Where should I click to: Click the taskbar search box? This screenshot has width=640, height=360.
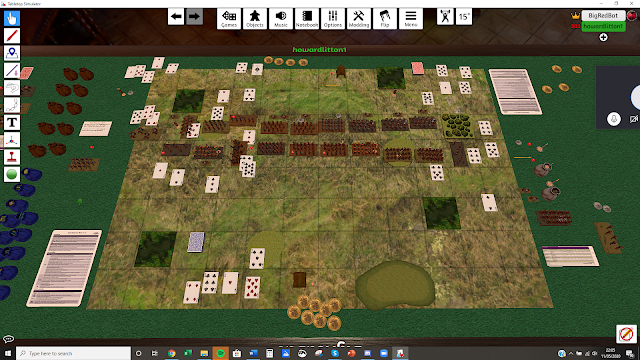coord(73,353)
